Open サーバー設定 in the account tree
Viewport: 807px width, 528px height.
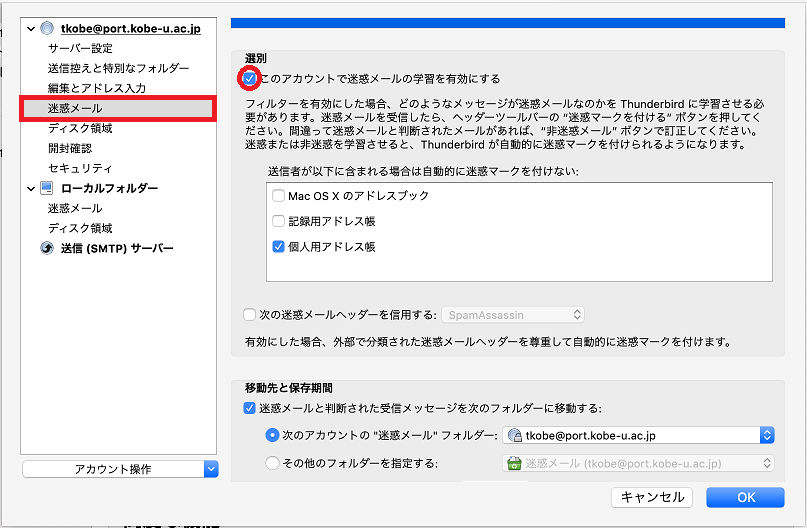(x=80, y=48)
